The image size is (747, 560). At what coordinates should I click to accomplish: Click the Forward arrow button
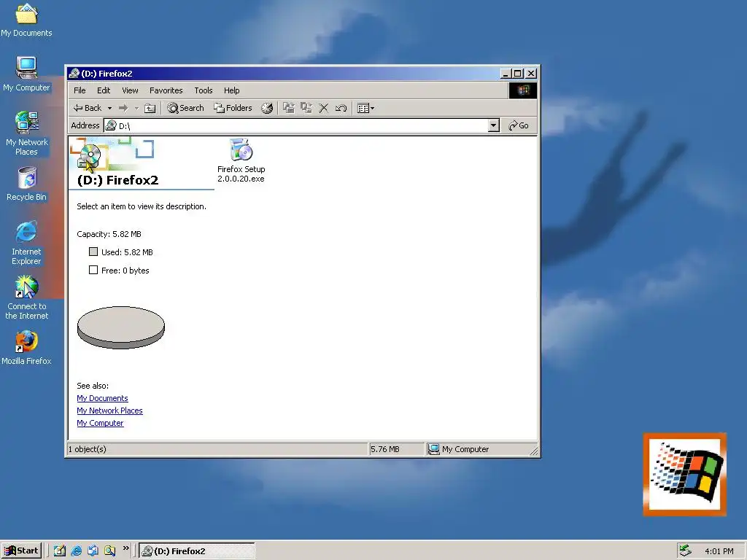coord(123,108)
